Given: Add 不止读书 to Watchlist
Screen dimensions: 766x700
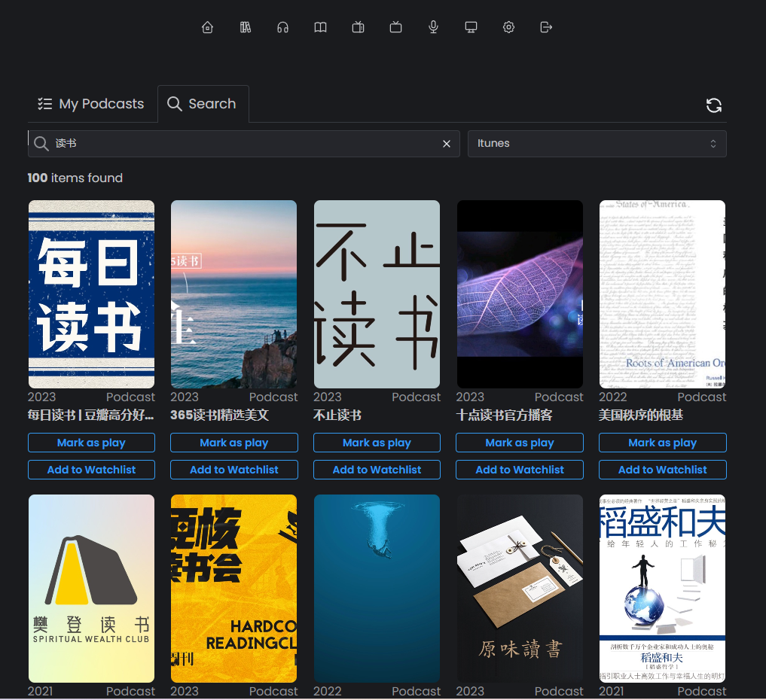Looking at the screenshot, I should [x=377, y=470].
